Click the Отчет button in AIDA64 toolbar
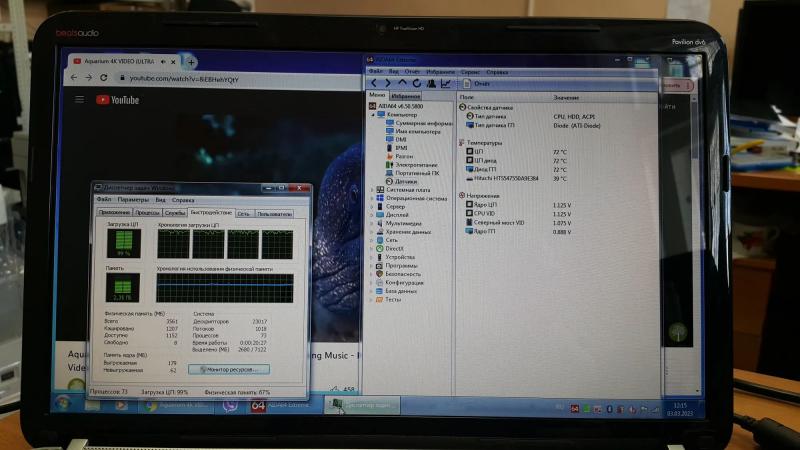Viewport: 800px width, 450px height. [477, 83]
